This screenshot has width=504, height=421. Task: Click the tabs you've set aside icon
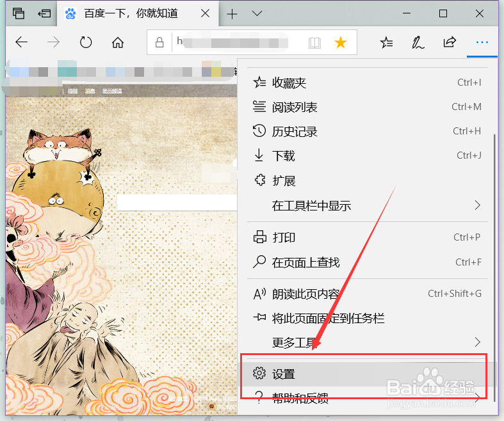tap(19, 13)
